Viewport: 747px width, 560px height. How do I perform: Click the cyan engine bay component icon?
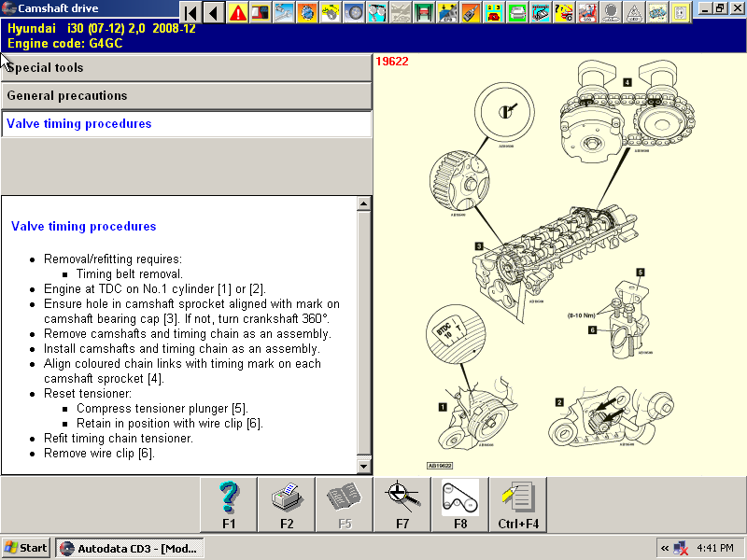[541, 12]
